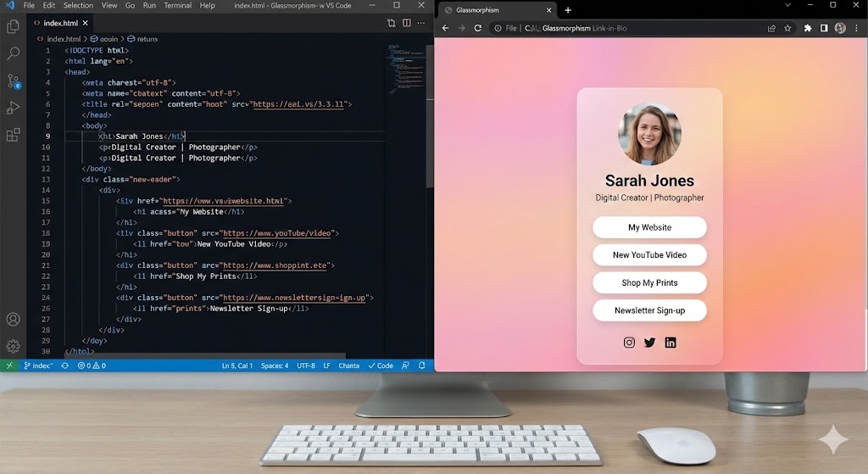Screen dimensions: 868x474
Task: Open browser three-dot menu
Action: [858, 28]
